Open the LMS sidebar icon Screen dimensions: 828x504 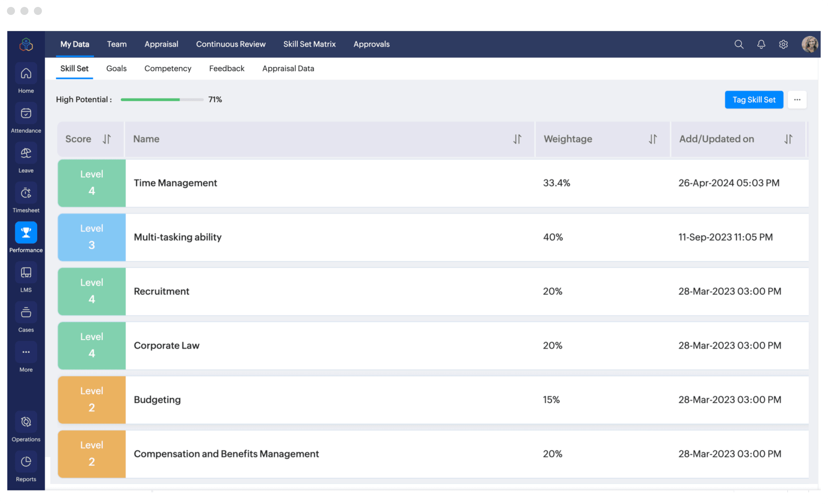point(26,273)
